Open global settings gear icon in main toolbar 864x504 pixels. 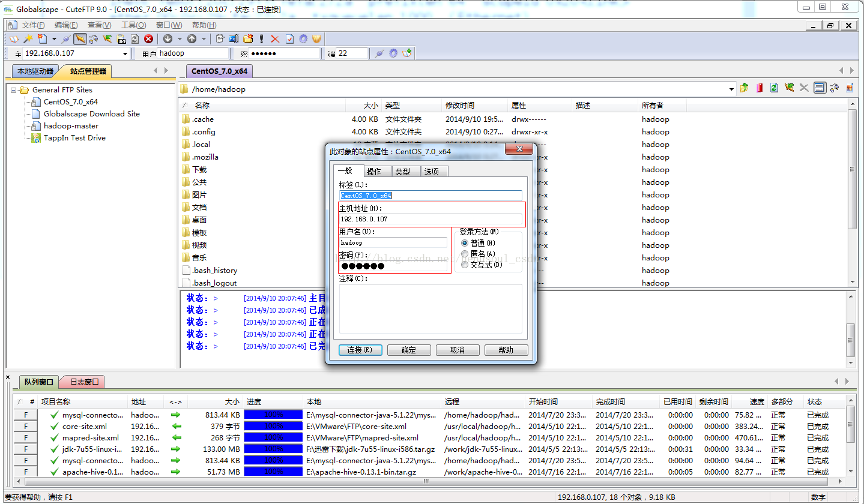(303, 39)
